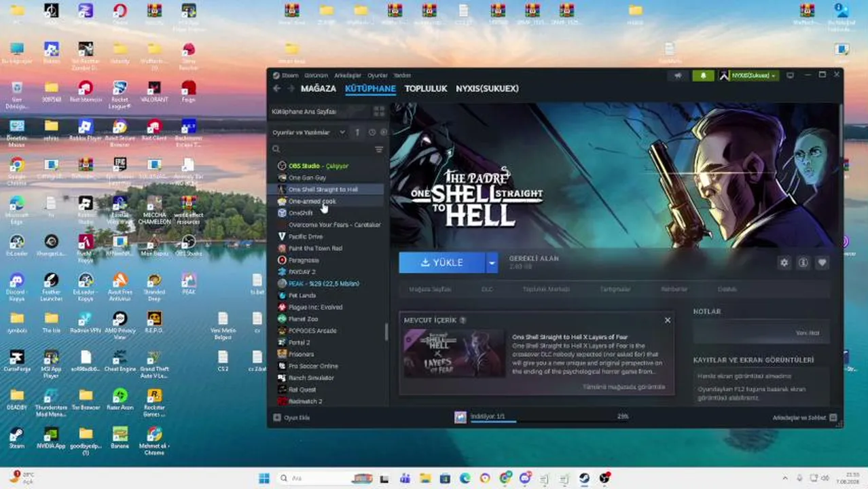Image resolution: width=868 pixels, height=489 pixels.
Task: Open OBS Studio desktop shortcut
Action: 189,245
